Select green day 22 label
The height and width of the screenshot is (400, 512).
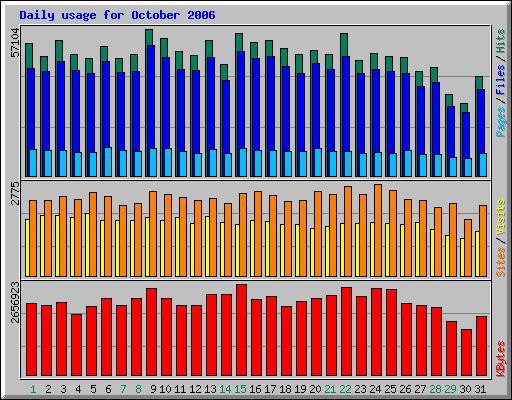point(345,389)
